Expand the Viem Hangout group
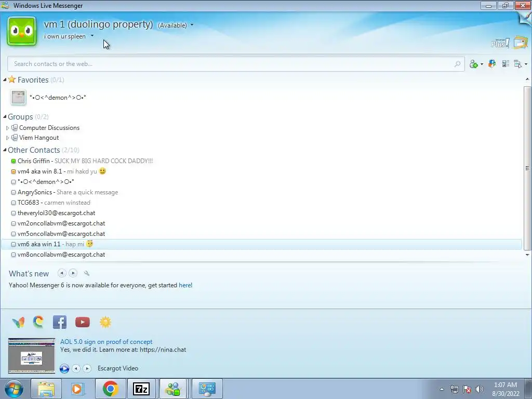This screenshot has width=532, height=399. pyautogui.click(x=7, y=138)
